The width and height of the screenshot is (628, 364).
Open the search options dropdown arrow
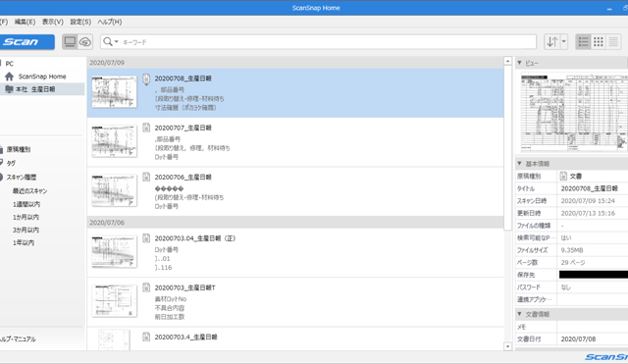pyautogui.click(x=117, y=42)
